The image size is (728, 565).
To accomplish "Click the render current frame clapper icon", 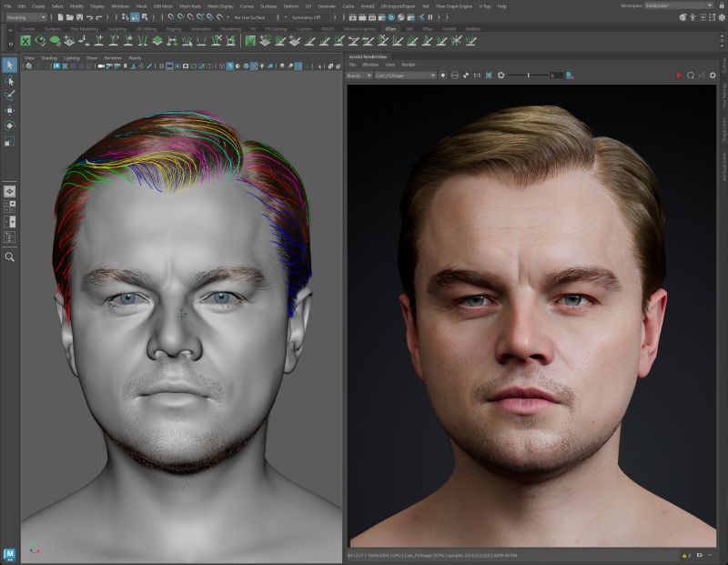I will [x=353, y=17].
